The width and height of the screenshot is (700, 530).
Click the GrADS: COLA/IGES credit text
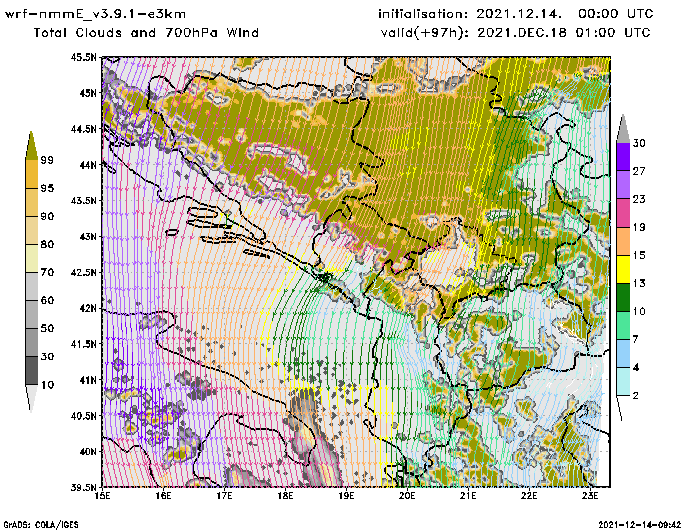coord(41,525)
